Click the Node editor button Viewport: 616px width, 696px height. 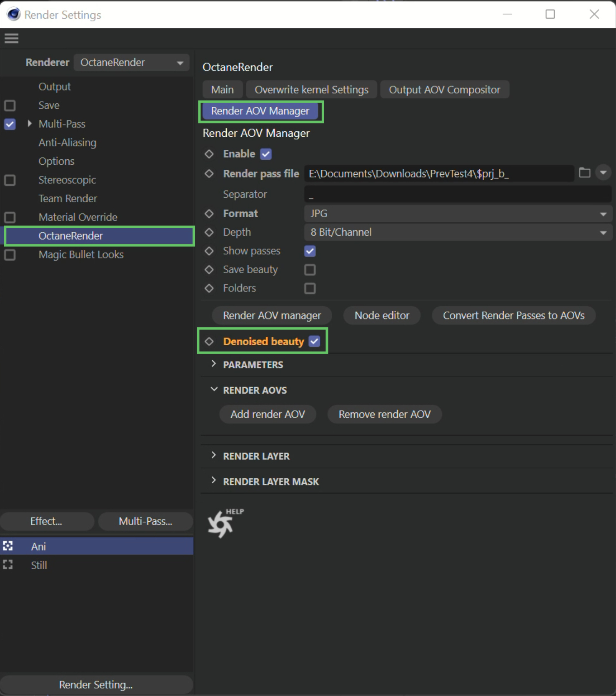click(x=382, y=315)
